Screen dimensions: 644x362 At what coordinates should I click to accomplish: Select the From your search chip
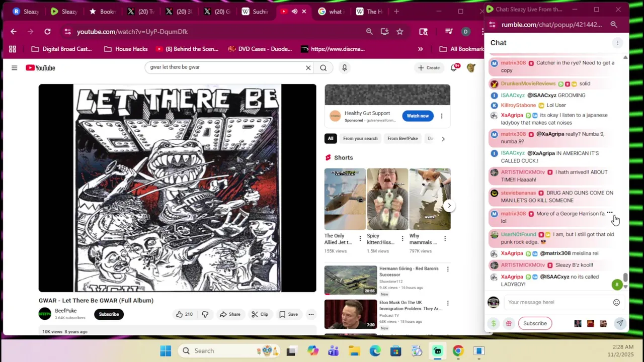[x=360, y=138]
